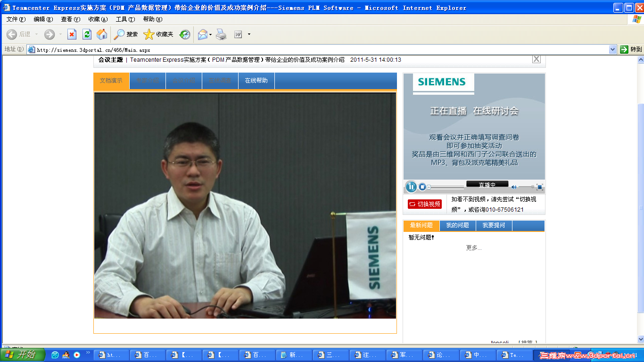Go to the Home page icon

point(102,34)
